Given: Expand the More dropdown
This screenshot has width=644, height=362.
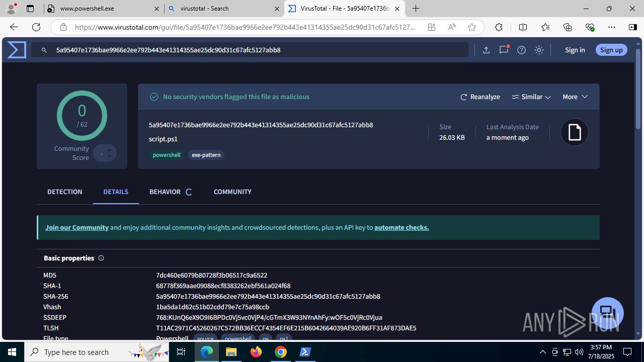Looking at the screenshot, I should click(575, 97).
